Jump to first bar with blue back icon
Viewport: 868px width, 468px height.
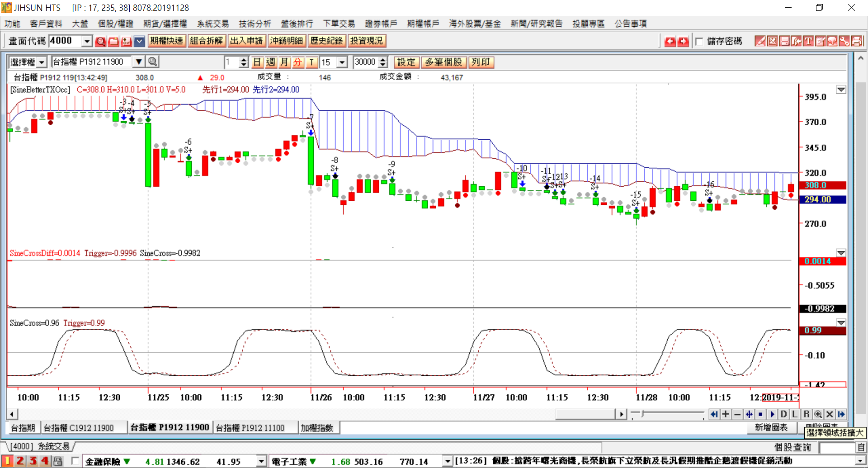[714, 414]
